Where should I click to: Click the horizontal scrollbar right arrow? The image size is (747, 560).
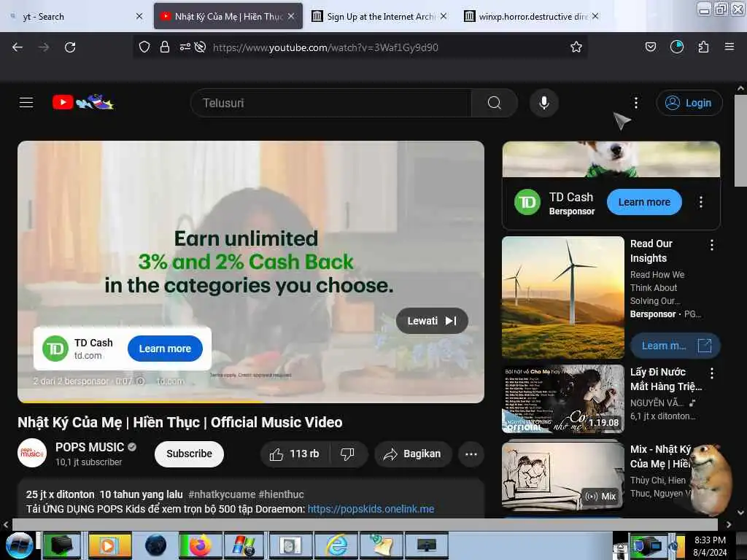coord(729,524)
